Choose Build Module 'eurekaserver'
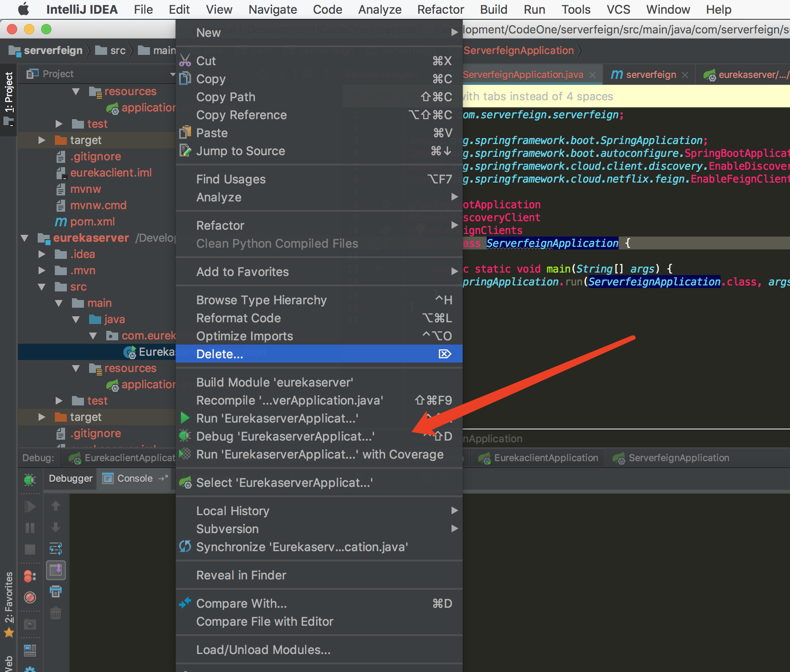Screen dimensions: 790x672 coord(319,382)
